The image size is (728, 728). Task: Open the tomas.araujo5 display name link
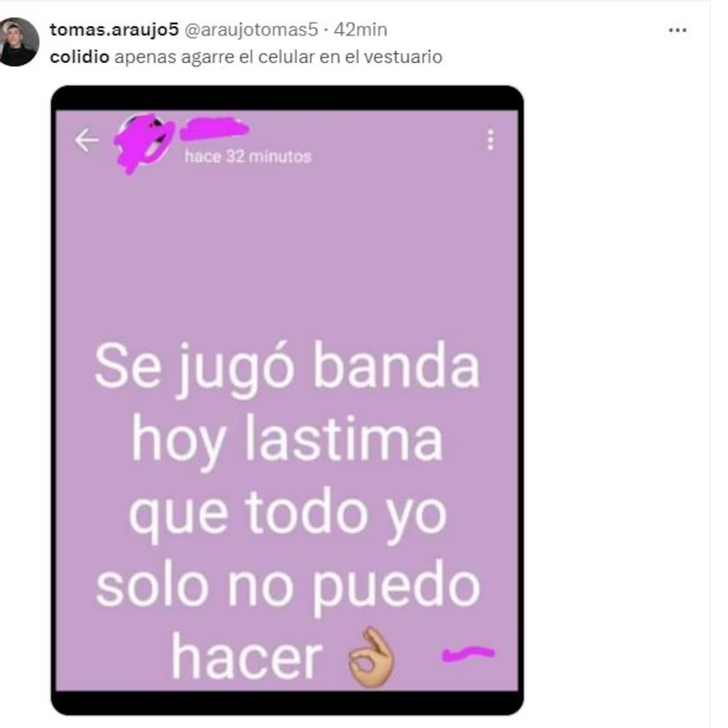pyautogui.click(x=115, y=29)
